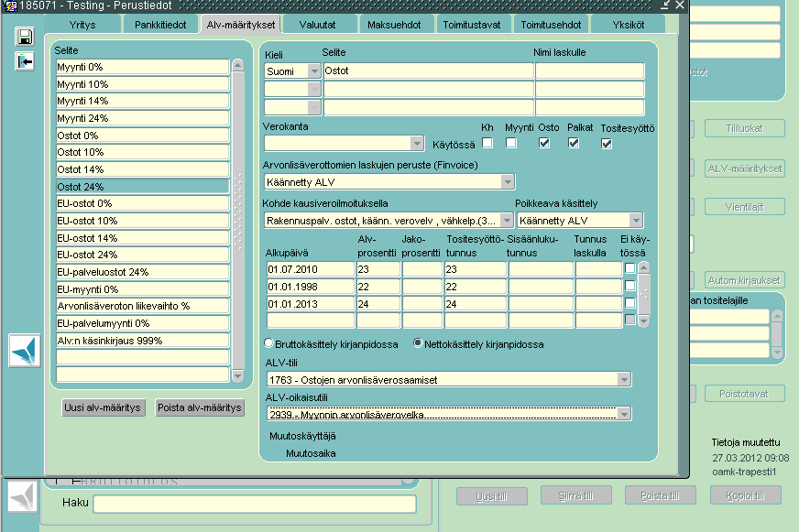The image size is (799, 532).
Task: Open the Kohde kausiveroilmoituksella dropdown
Action: click(507, 221)
